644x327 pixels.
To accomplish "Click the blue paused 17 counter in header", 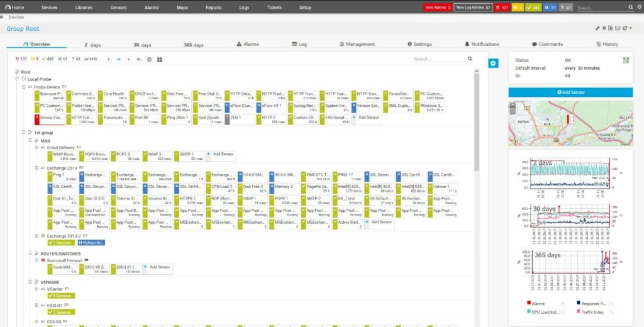I will 550,8.
